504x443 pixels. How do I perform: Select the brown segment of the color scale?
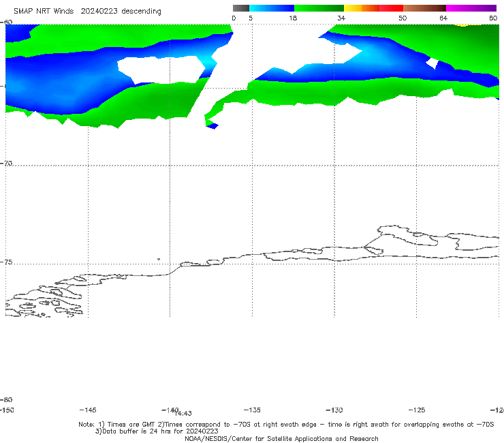[x=424, y=8]
